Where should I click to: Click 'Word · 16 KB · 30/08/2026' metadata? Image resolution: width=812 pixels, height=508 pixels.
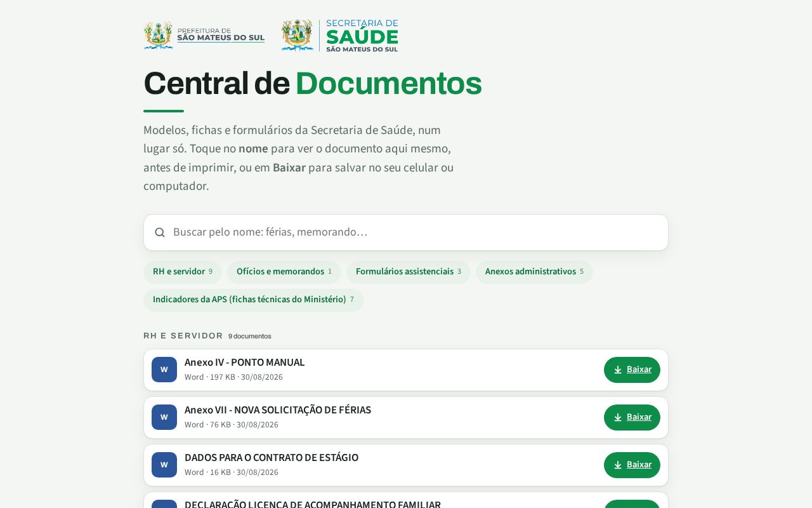click(x=232, y=472)
